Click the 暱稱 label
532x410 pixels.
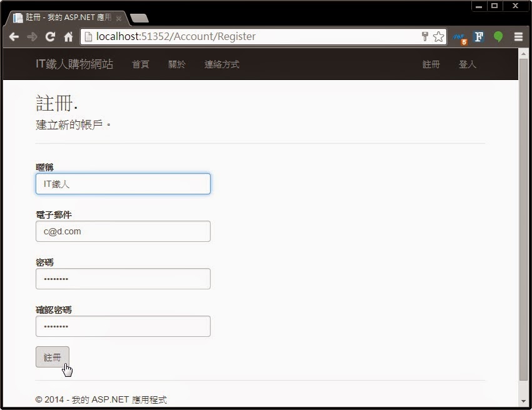(44, 167)
